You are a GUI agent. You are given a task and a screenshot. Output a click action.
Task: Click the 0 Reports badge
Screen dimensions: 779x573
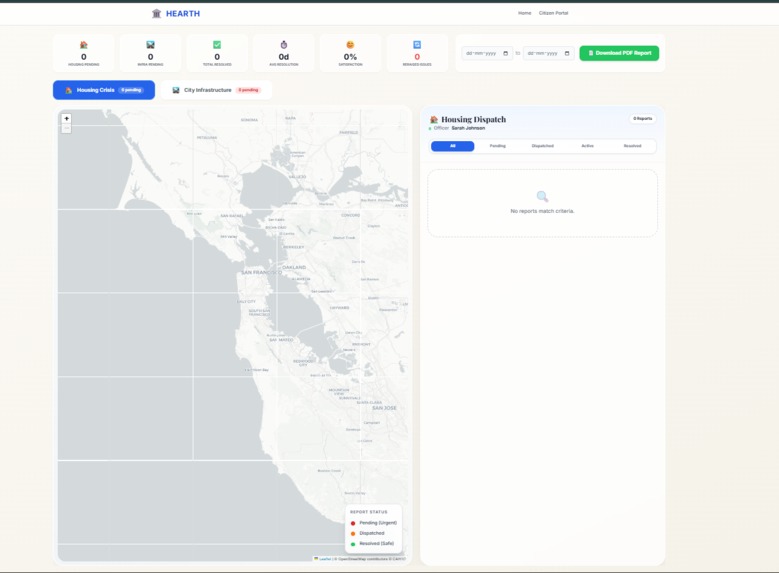642,119
